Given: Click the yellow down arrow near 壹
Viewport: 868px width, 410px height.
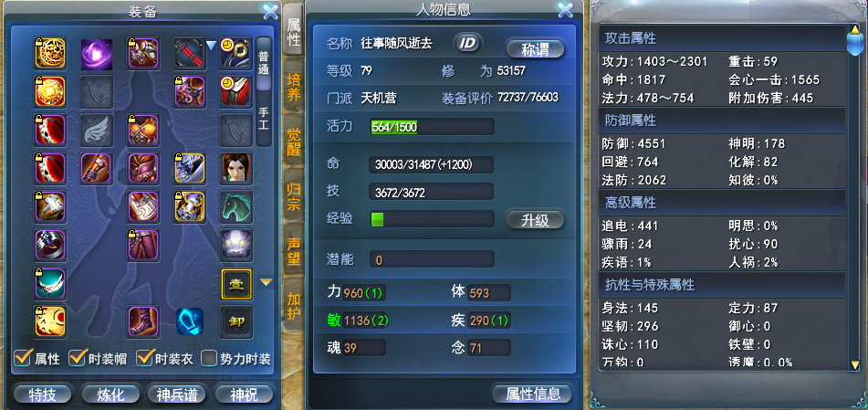Looking at the screenshot, I should [267, 282].
